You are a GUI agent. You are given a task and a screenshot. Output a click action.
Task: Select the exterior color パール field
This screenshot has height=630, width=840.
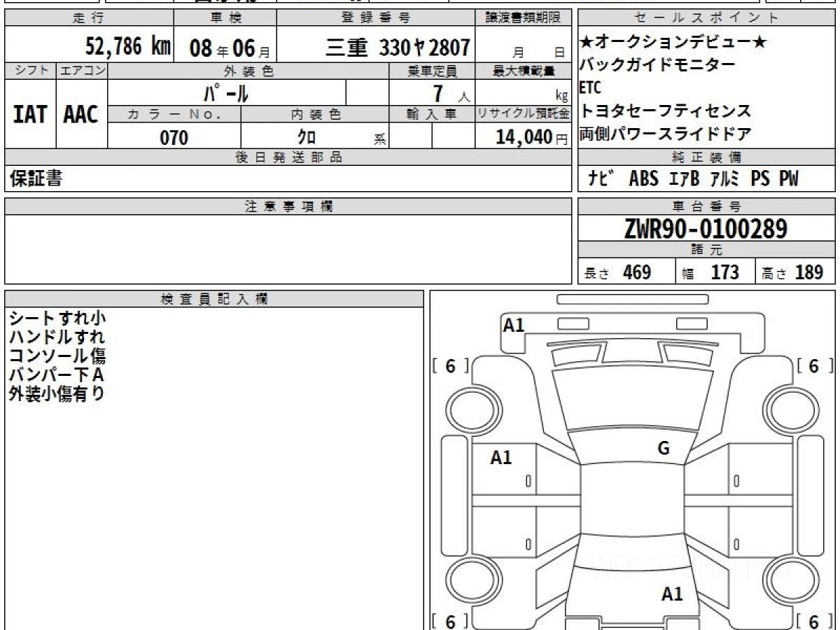pyautogui.click(x=226, y=92)
